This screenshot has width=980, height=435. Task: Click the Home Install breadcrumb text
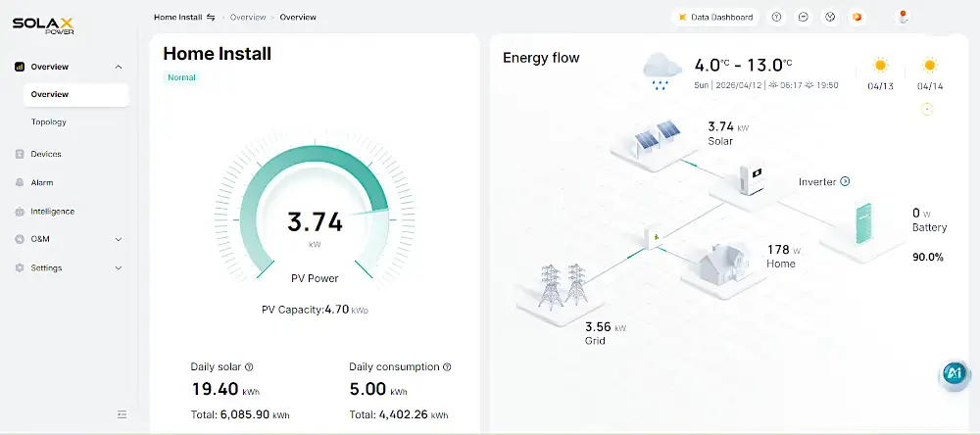pos(178,18)
